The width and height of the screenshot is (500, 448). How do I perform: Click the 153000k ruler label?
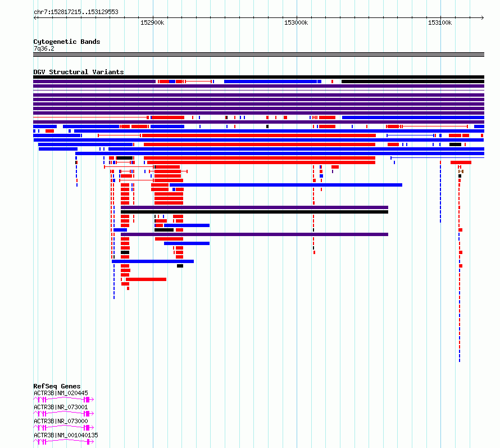point(296,22)
